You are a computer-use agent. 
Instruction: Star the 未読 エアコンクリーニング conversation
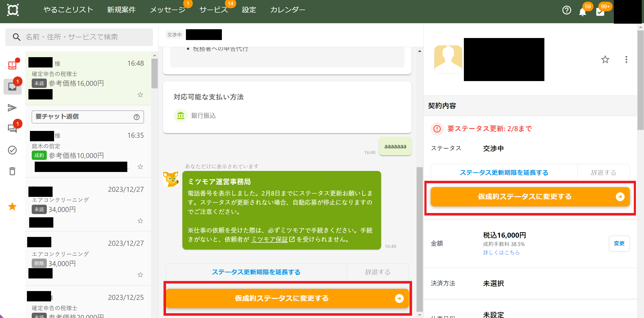(140, 221)
